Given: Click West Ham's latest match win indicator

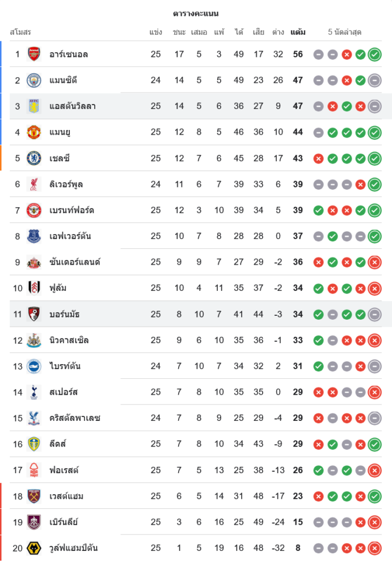Looking at the screenshot, I should 374,496.
